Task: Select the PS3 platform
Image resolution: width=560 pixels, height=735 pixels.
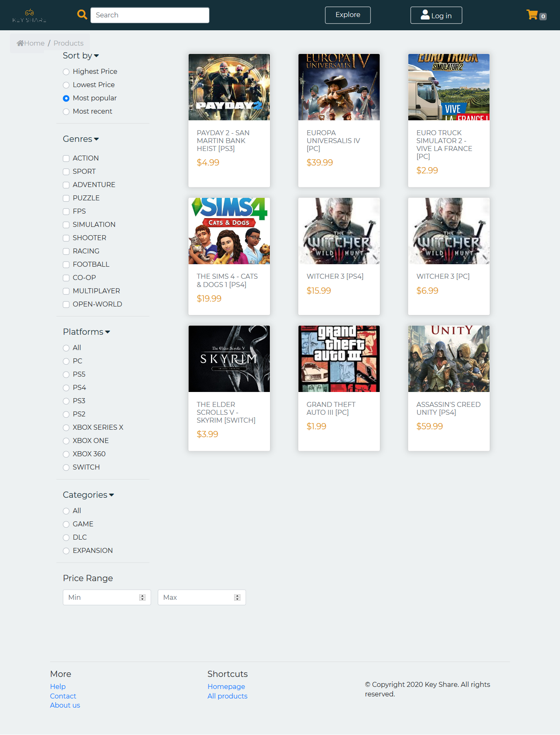Action: pyautogui.click(x=66, y=401)
